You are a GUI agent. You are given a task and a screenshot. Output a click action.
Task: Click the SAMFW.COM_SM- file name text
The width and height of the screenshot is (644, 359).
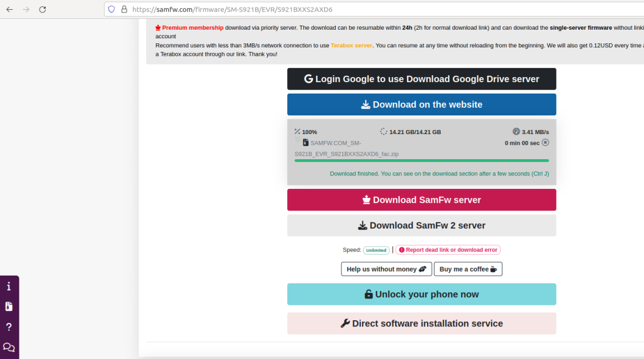pos(336,143)
